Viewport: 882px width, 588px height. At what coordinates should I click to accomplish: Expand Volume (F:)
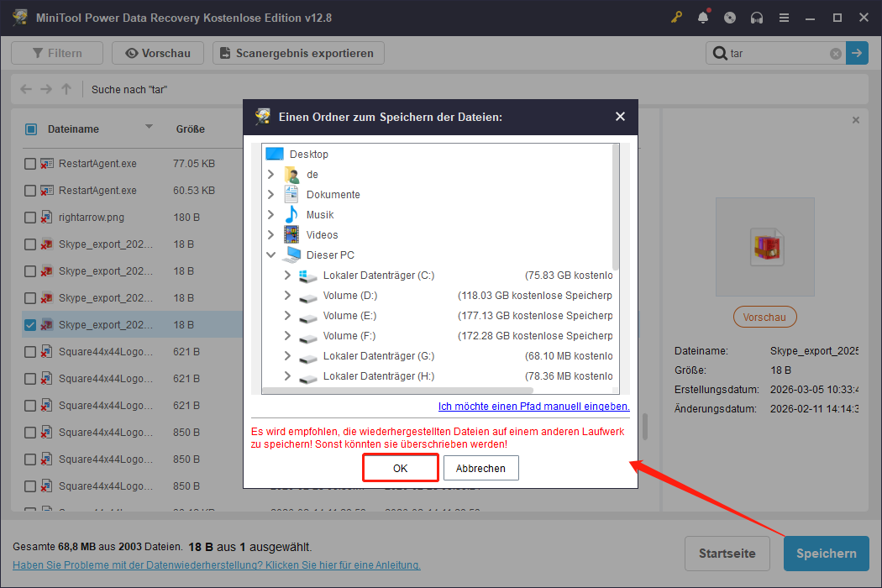(x=287, y=336)
